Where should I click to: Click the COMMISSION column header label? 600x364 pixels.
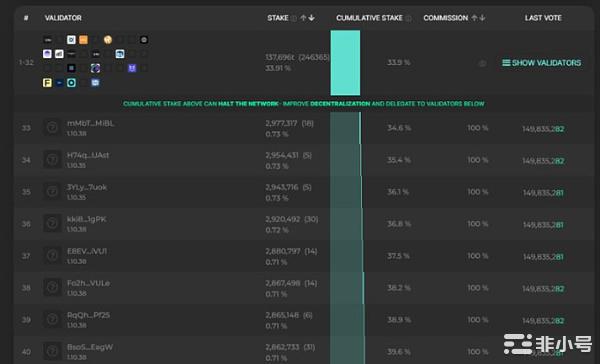pyautogui.click(x=445, y=18)
